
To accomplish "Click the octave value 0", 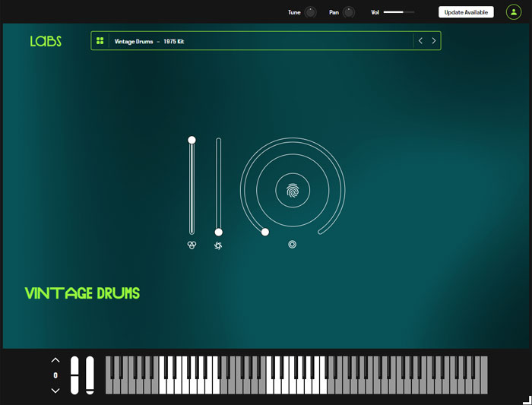I will (55, 375).
